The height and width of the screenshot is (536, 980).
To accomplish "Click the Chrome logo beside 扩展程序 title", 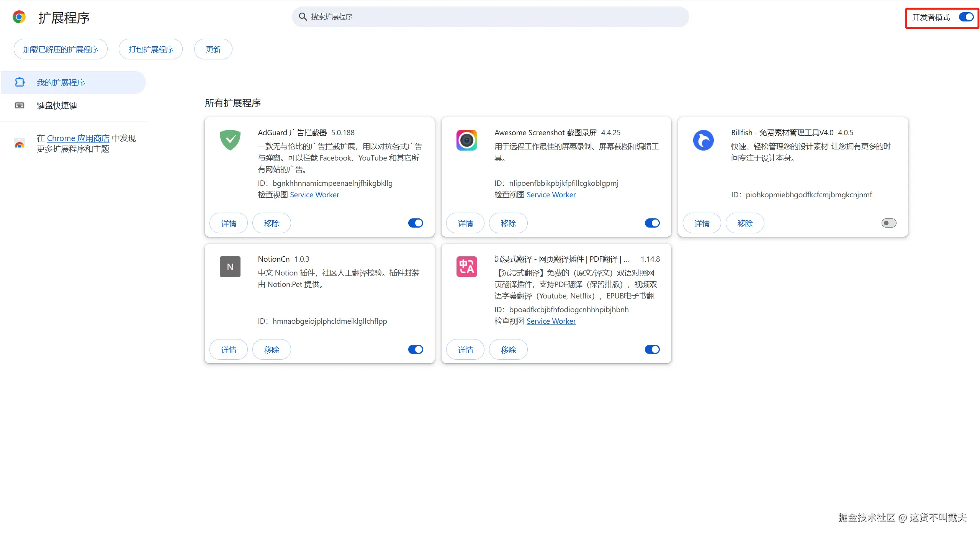I will 19,17.
